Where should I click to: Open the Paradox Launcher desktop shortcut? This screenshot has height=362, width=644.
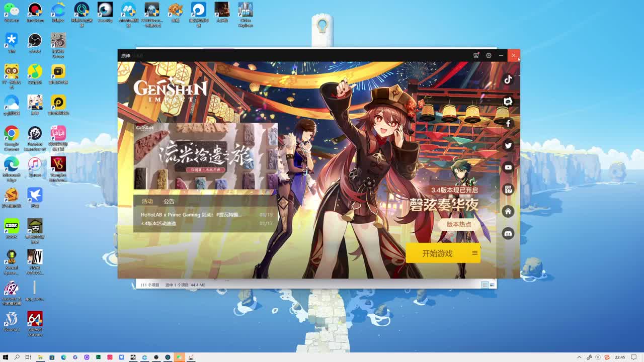[35, 138]
